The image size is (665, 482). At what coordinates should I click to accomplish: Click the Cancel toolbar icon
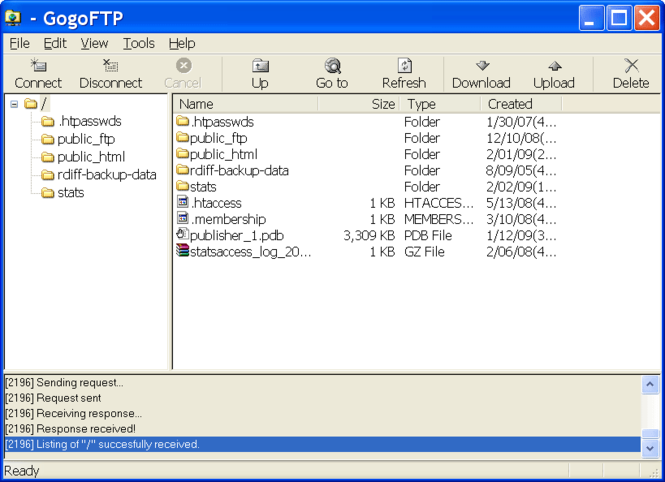(183, 66)
